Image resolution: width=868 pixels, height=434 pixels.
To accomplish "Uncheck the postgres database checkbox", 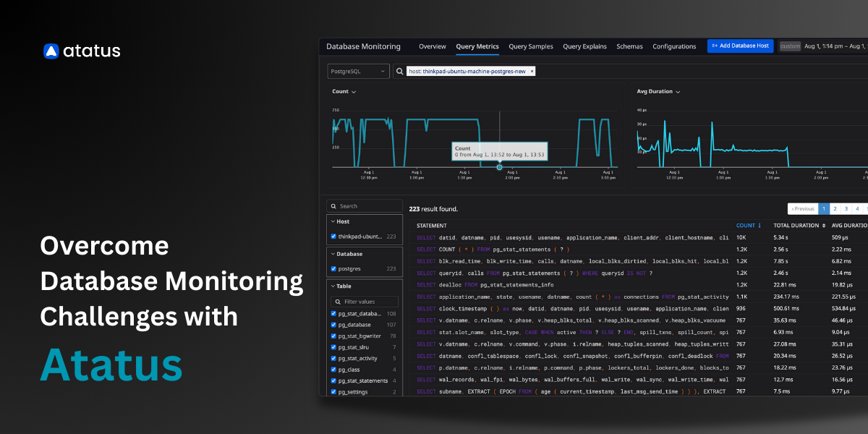I will 333,269.
